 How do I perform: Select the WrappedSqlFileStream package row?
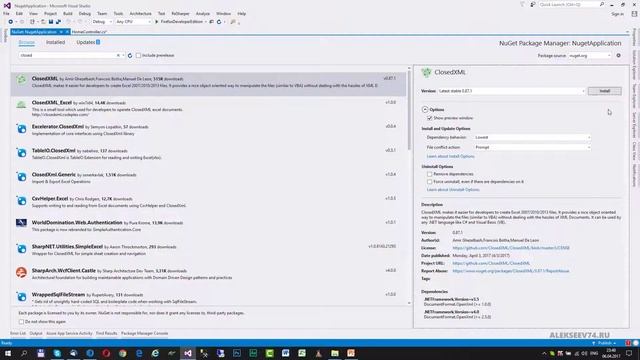208,298
